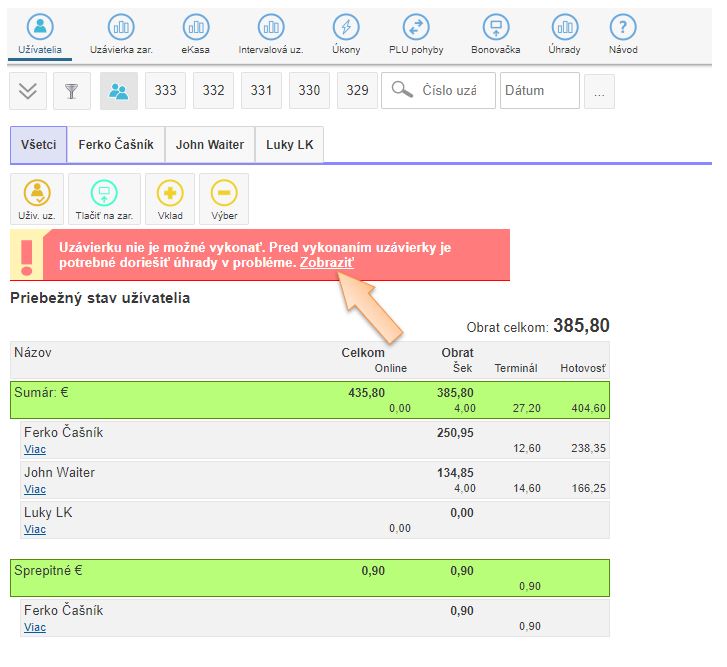Select the John Waiter tab
Screen dimensions: 727x667
[210, 145]
